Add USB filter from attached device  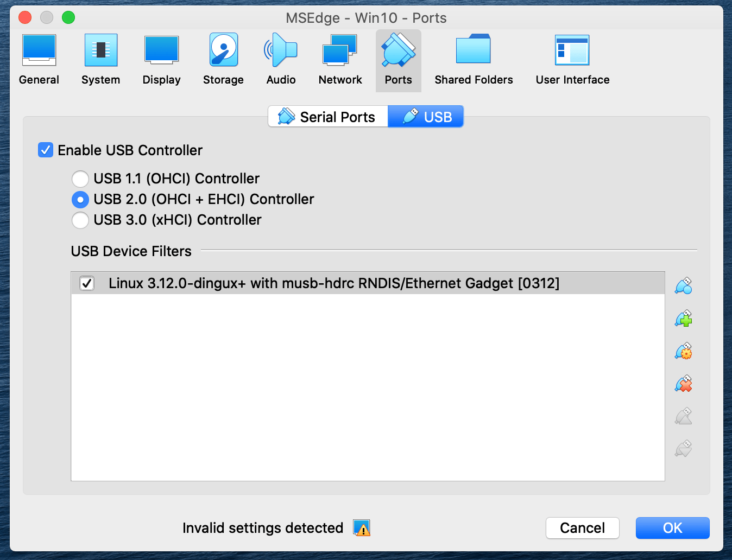684,319
